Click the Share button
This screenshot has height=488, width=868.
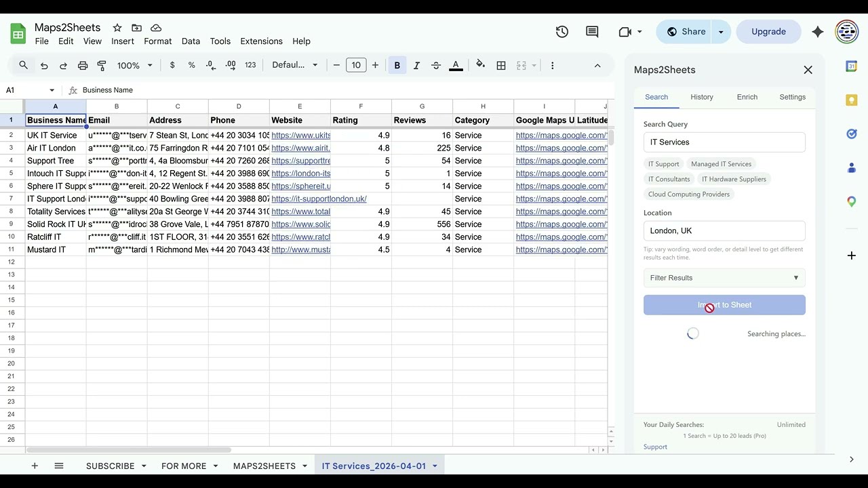[686, 32]
